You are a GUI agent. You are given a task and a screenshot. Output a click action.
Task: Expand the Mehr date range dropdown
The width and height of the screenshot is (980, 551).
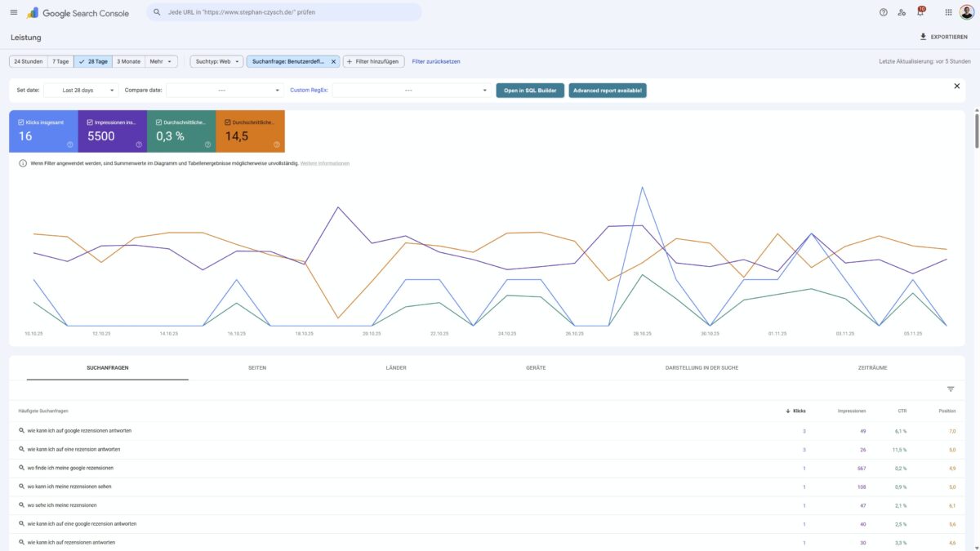(161, 61)
